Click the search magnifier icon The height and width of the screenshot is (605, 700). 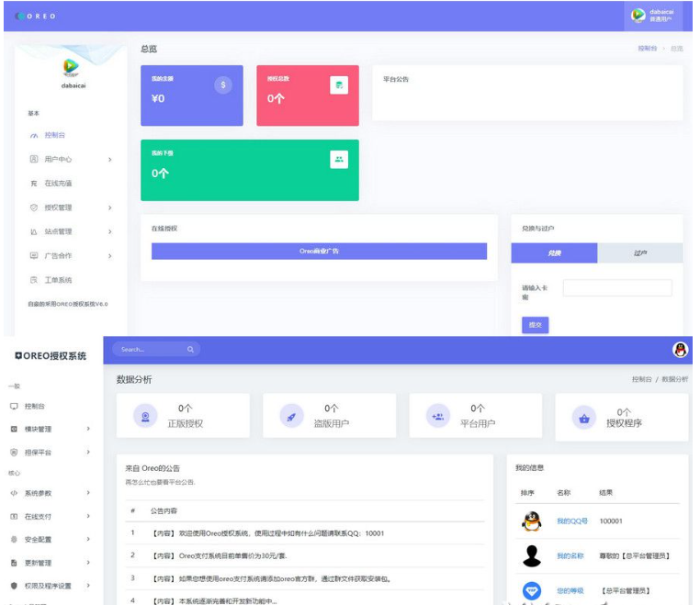point(190,349)
